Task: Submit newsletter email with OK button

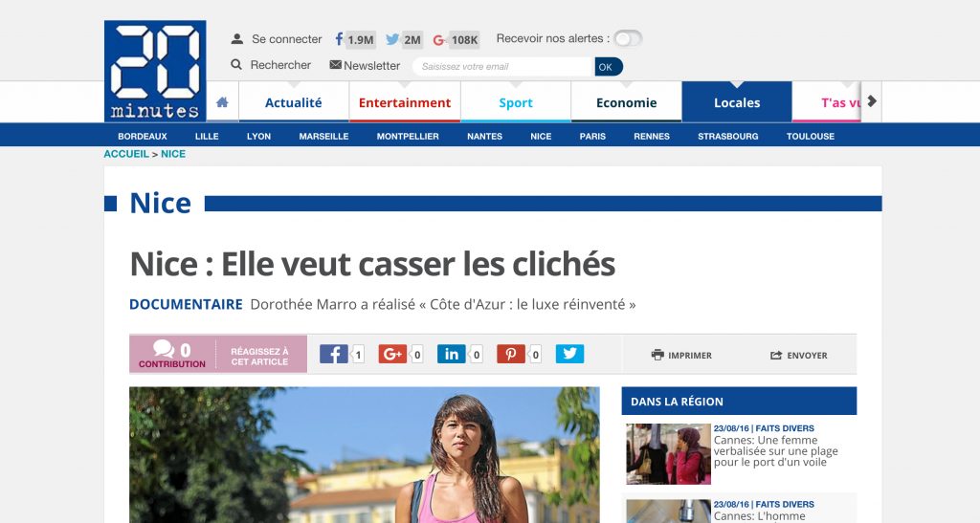Action: [608, 67]
